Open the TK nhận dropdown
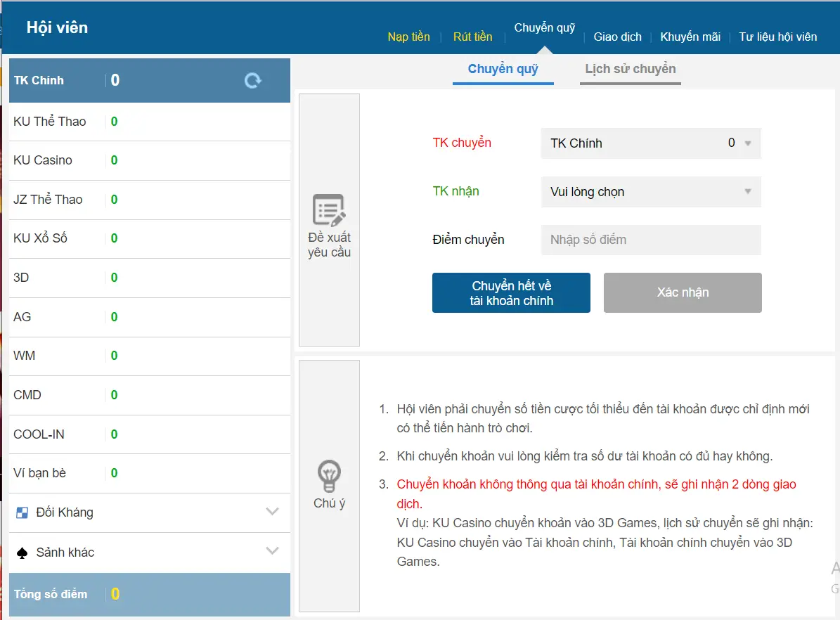The height and width of the screenshot is (620, 840). [650, 191]
